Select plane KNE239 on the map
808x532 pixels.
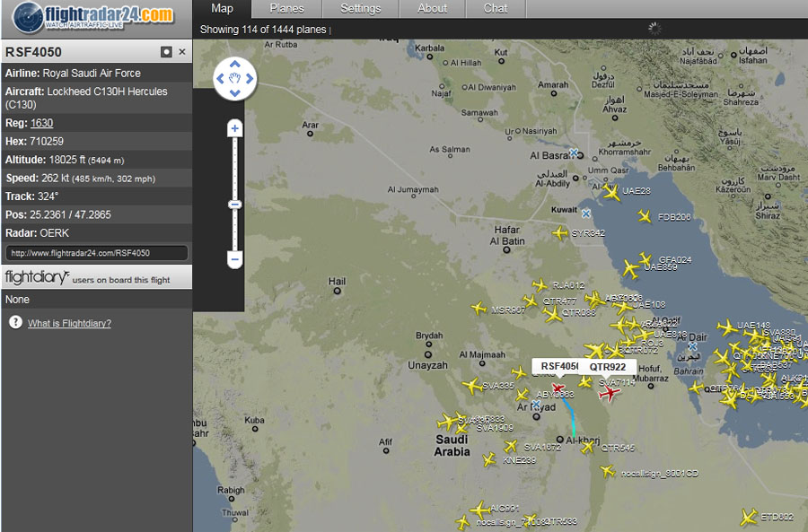click(x=489, y=459)
